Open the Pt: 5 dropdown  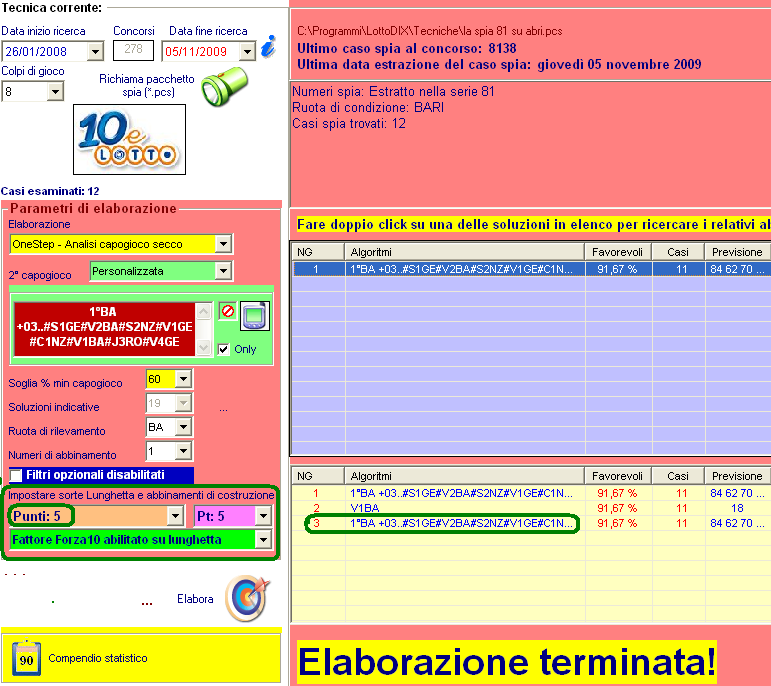coord(263,516)
